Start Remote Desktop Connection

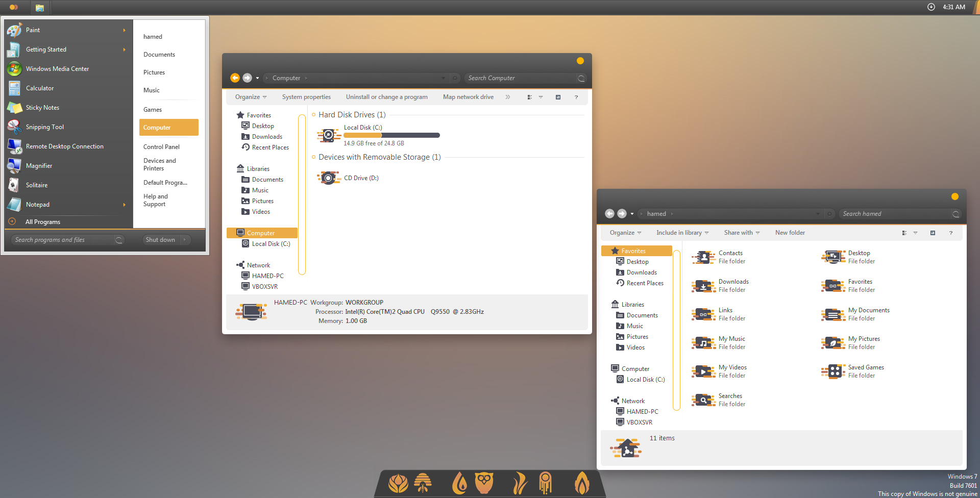64,146
